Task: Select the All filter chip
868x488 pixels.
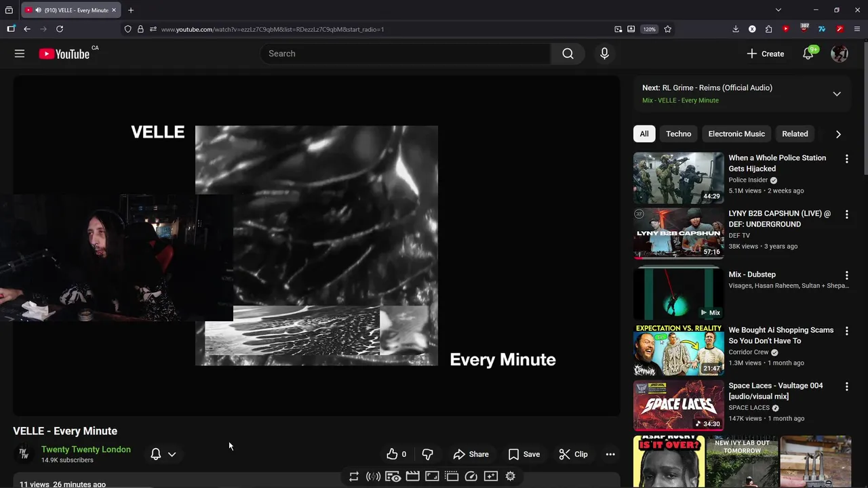Action: 644,134
